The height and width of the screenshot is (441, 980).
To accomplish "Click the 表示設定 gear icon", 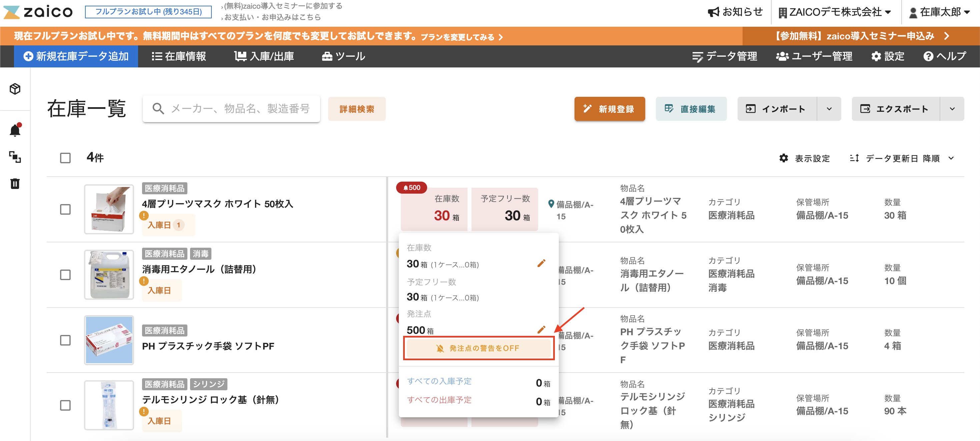I will [784, 159].
